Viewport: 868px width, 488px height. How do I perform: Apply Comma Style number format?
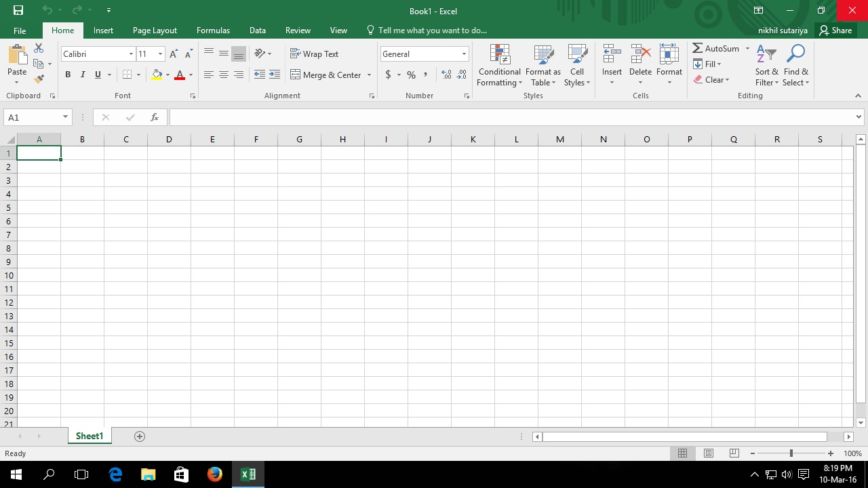click(x=426, y=75)
